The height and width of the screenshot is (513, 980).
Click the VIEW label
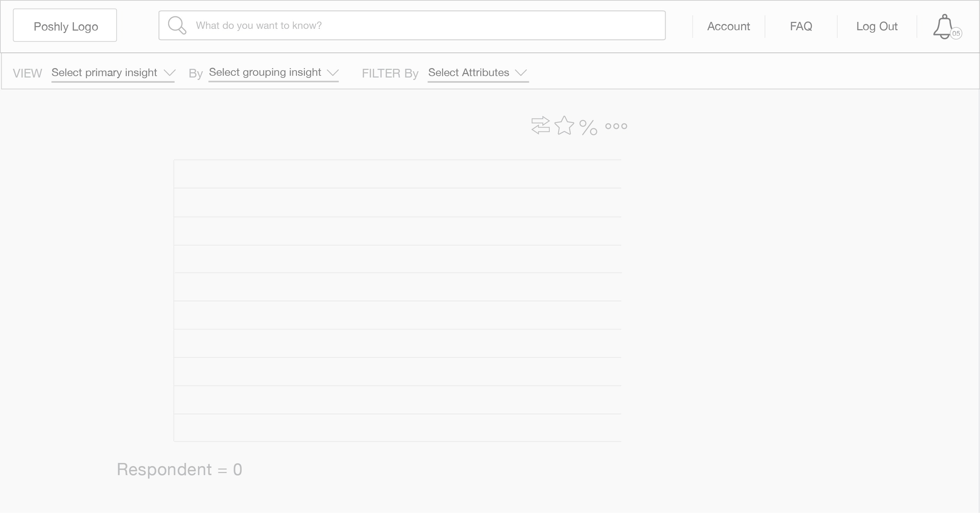point(27,73)
